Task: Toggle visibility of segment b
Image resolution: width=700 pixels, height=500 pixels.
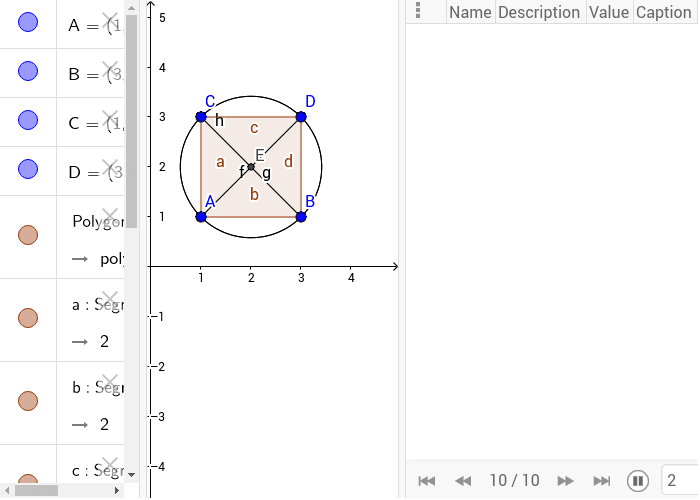Action: point(28,401)
